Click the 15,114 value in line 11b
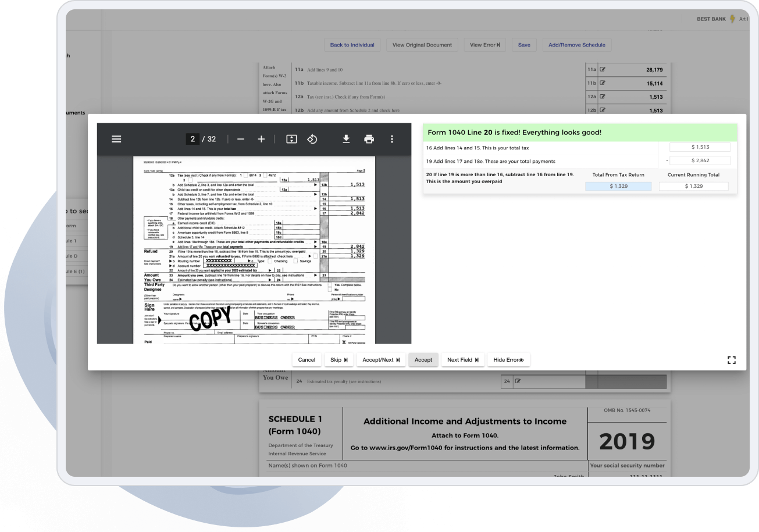The image size is (759, 532). click(x=654, y=83)
